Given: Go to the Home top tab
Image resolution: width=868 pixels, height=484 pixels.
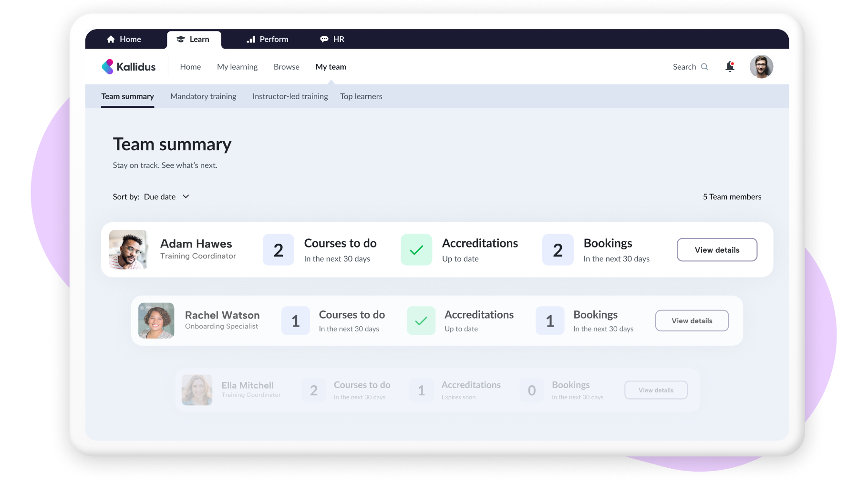Looking at the screenshot, I should coord(124,39).
